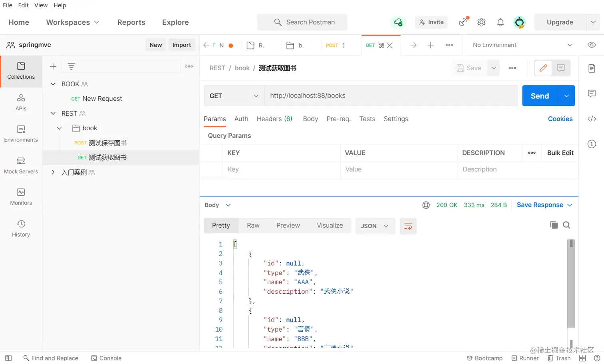Click the environment quick look eye icon
Image resolution: width=604 pixels, height=364 pixels.
pyautogui.click(x=592, y=45)
